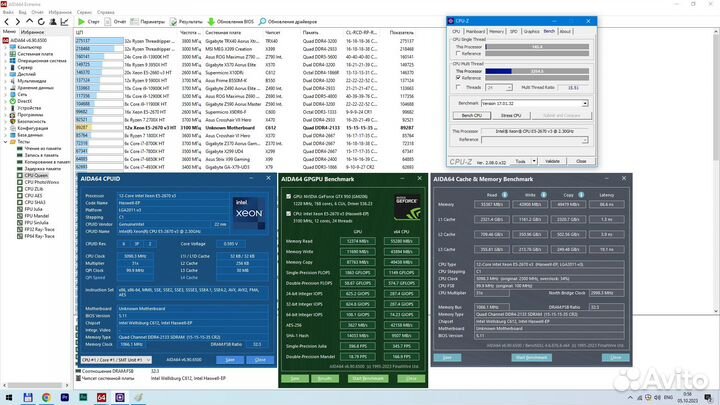720x405 pixels.
Task: Expand the Сервер tree node
Action: (x=6, y=68)
